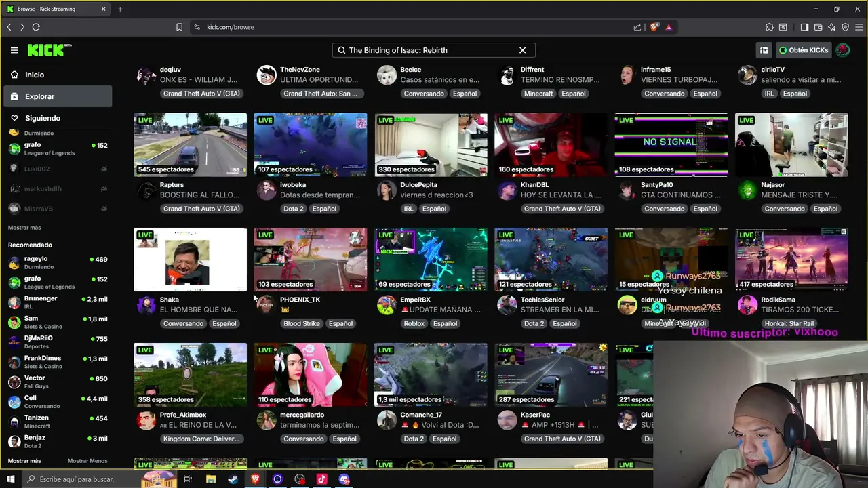868x488 pixels.
Task: Close the Browse - Kick Streaming tab
Action: tap(103, 9)
